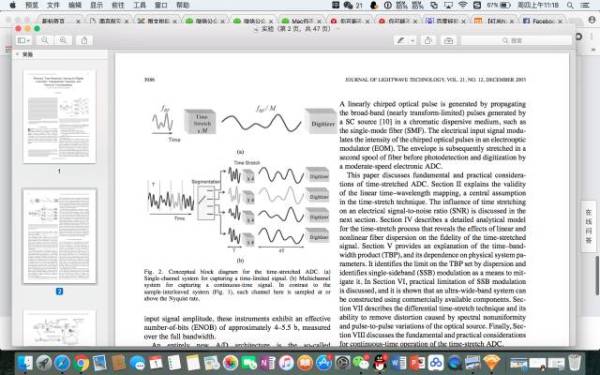Click the battery status indicator
This screenshot has width=600, height=375.
499,5
